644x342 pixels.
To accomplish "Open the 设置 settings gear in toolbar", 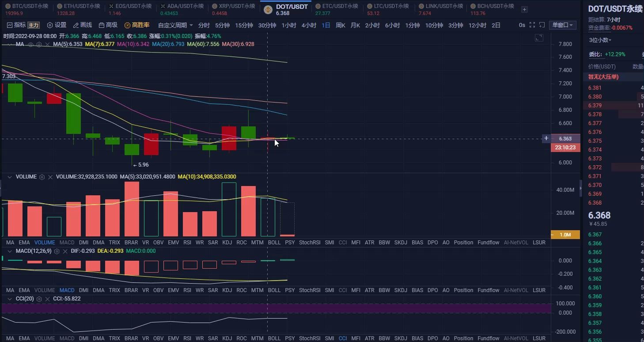I will 57,25.
